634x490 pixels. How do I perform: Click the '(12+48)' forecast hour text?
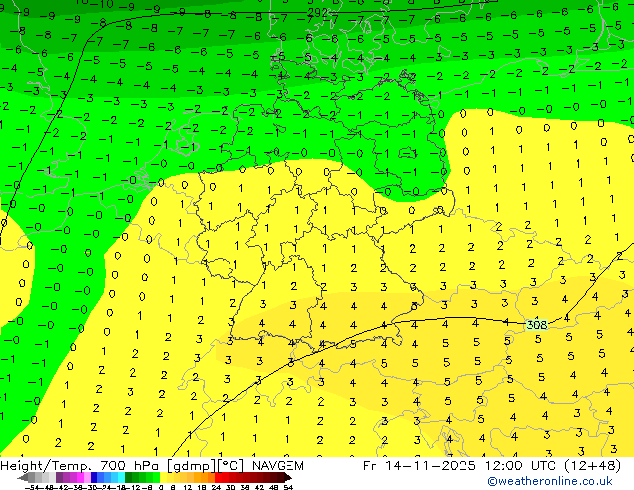pos(593,466)
